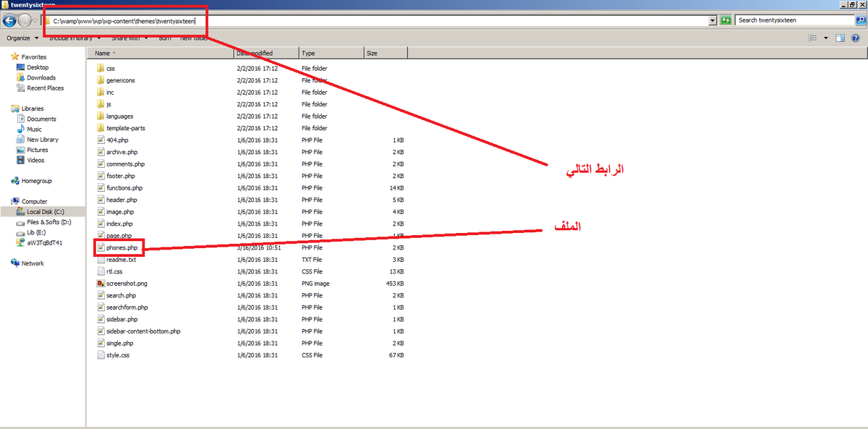Select the rtl.css file icon

(x=101, y=271)
